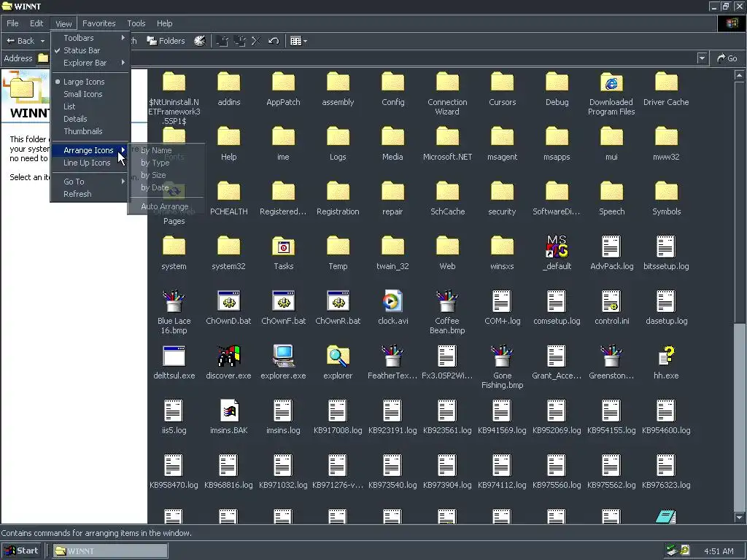
Task: Select the AdvPack.log file icon
Action: (611, 246)
